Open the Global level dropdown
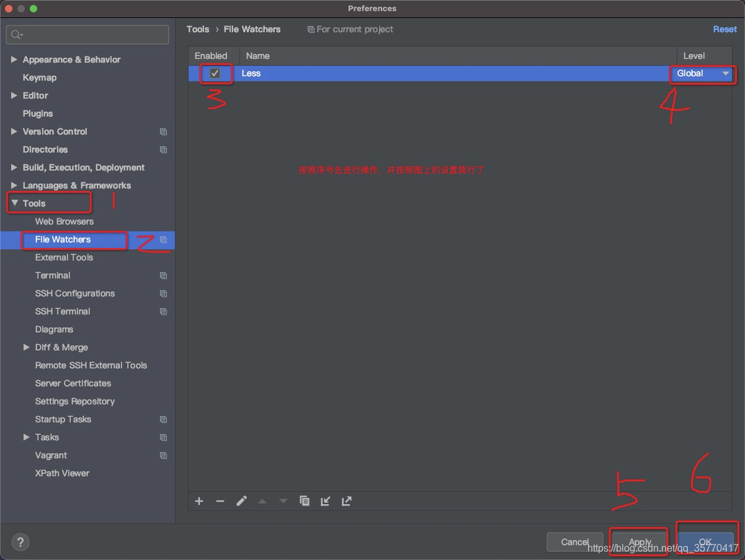This screenshot has height=560, width=745. click(703, 73)
